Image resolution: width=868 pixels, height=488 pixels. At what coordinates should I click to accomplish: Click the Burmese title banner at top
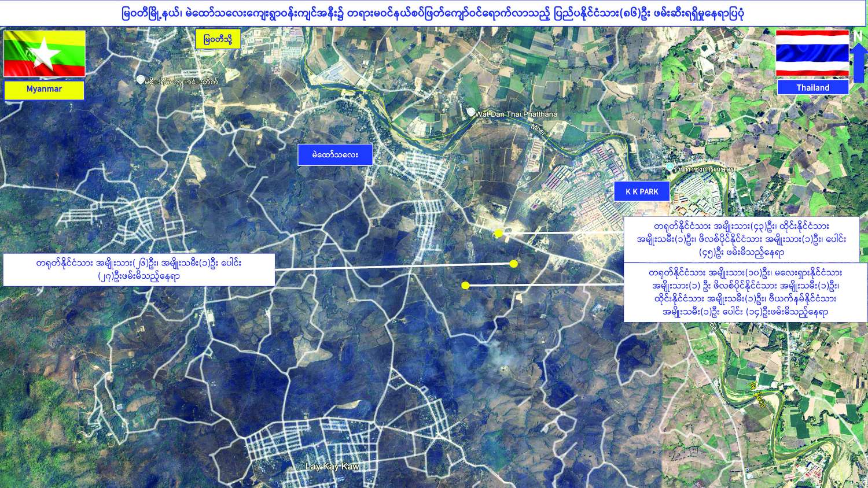pos(433,13)
